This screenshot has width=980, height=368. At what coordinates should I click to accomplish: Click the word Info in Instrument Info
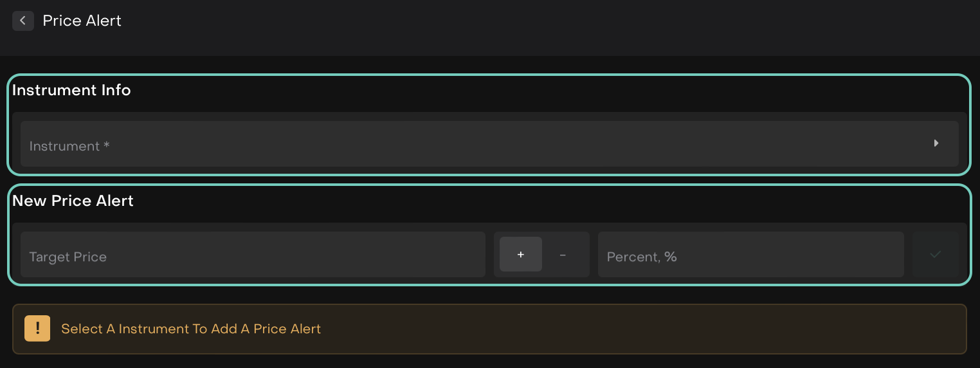point(116,90)
